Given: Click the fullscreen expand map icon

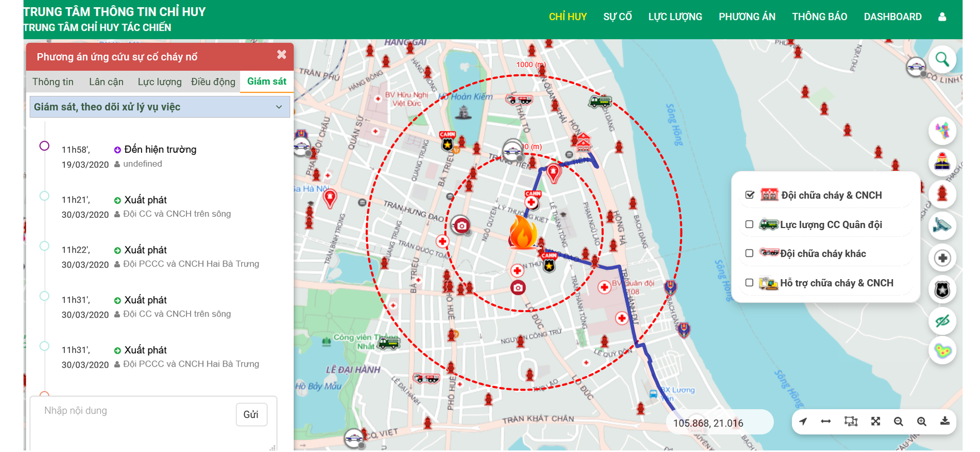Looking at the screenshot, I should (875, 421).
